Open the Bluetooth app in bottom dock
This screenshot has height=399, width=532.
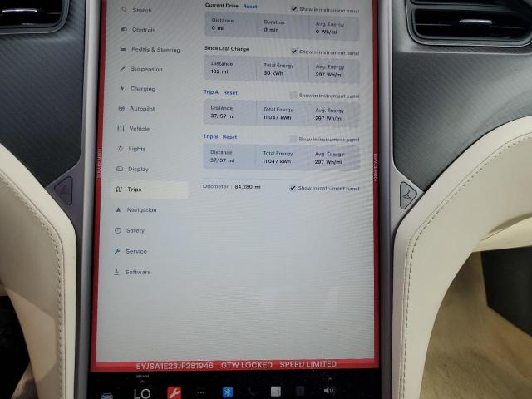228,392
